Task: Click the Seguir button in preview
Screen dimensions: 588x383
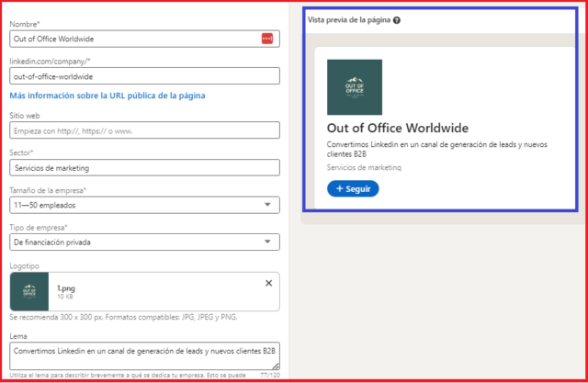Action: [353, 188]
